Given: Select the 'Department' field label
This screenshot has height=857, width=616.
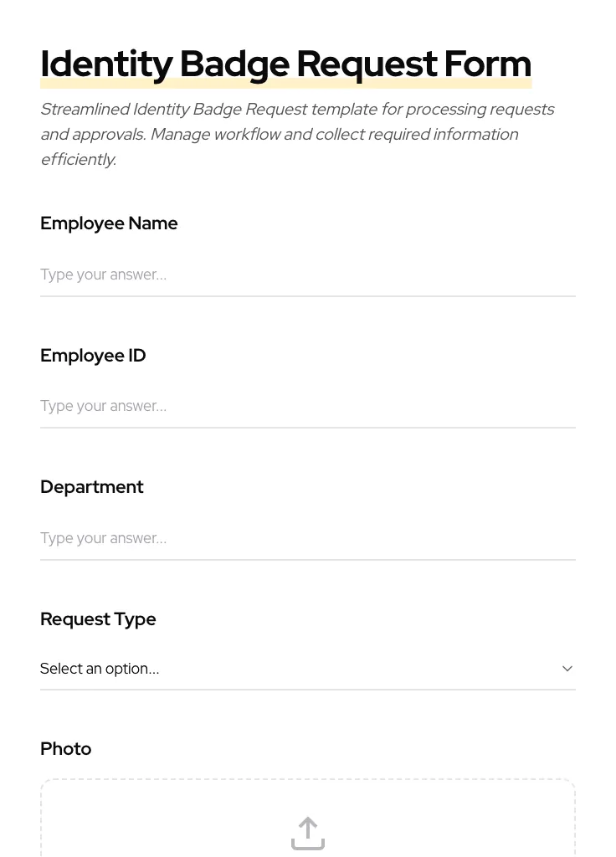Looking at the screenshot, I should [92, 487].
